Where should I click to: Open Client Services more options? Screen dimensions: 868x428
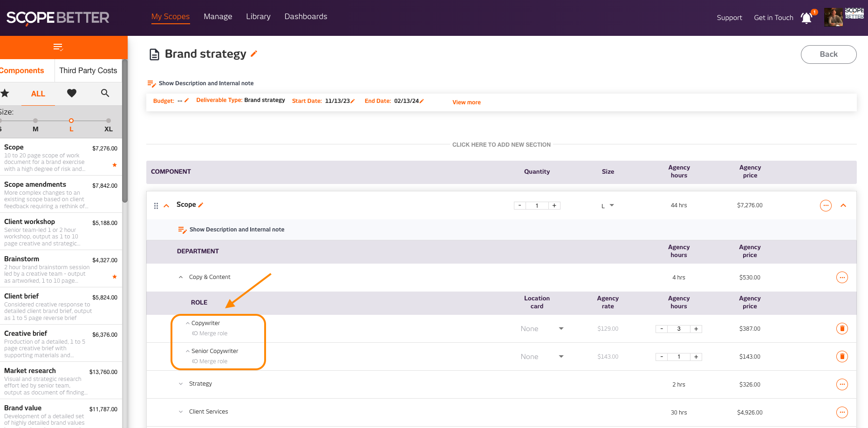pyautogui.click(x=842, y=413)
